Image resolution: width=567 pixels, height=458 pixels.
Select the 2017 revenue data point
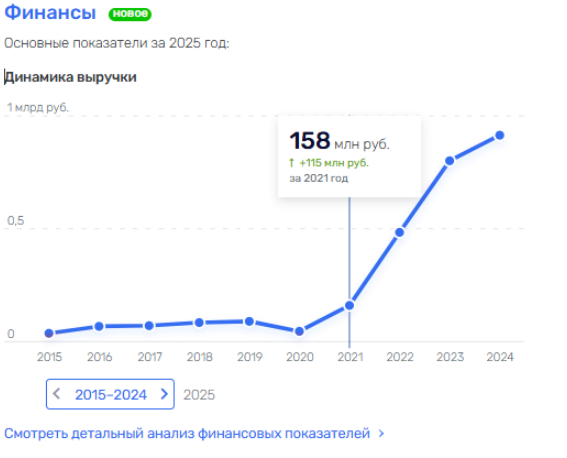coord(149,326)
